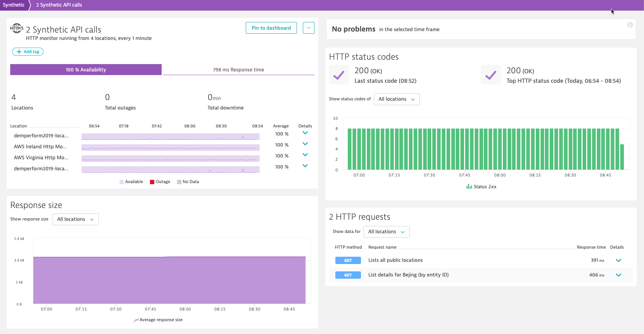Open the response size All locations dropdown
Viewport: 644px width, 334px height.
(x=75, y=219)
